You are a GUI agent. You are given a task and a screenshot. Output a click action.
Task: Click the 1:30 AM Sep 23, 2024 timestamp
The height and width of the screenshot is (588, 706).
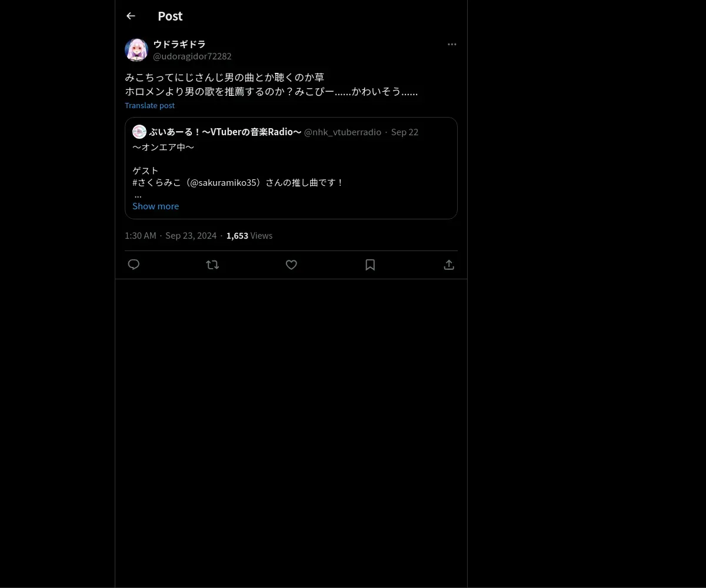[171, 235]
